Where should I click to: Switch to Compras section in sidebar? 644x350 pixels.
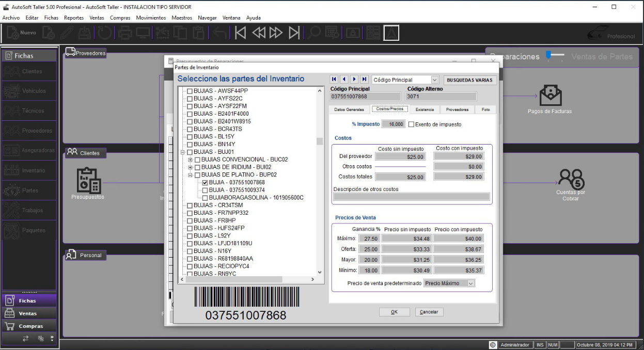click(30, 326)
